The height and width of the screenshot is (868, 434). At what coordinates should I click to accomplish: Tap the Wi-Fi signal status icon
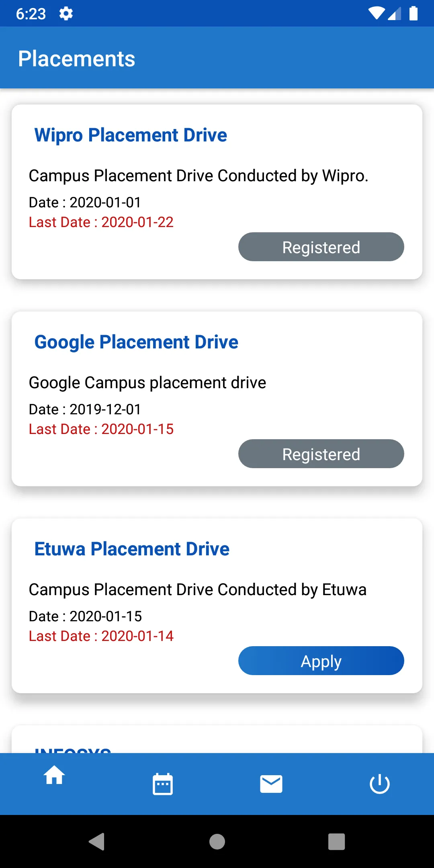coord(377,14)
